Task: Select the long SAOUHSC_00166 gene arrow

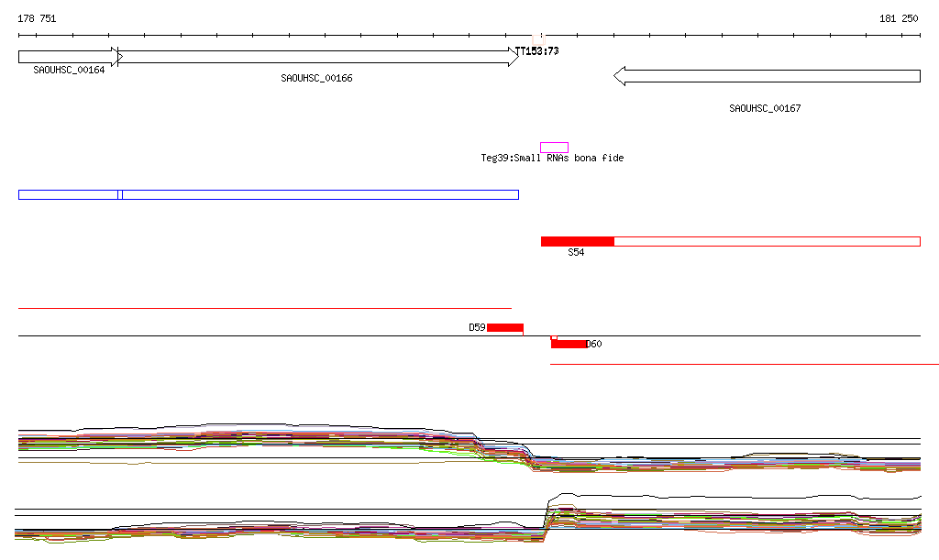Action: [318, 57]
